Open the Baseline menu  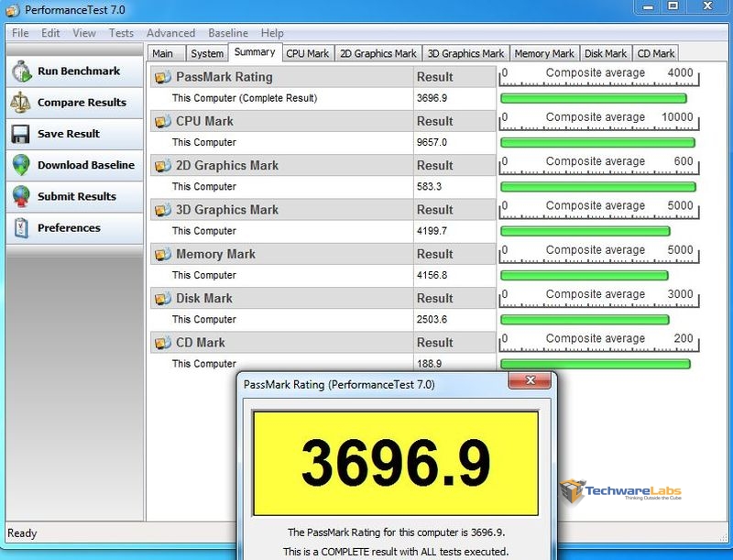click(228, 33)
